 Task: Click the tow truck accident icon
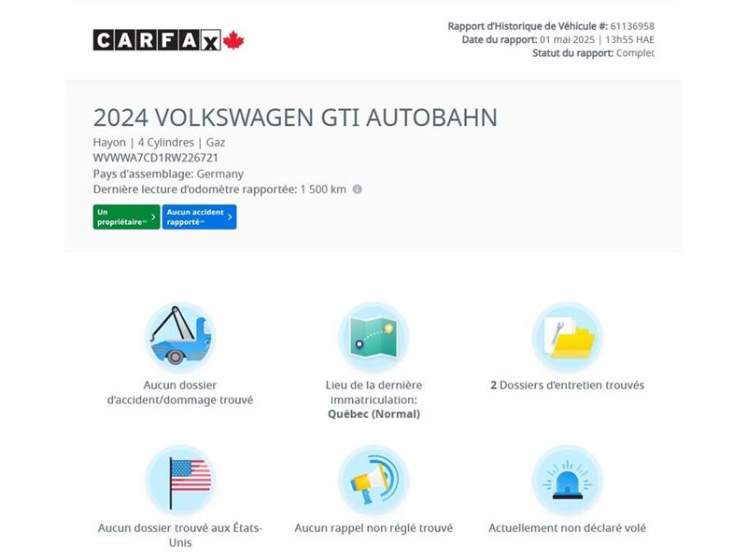(180, 337)
